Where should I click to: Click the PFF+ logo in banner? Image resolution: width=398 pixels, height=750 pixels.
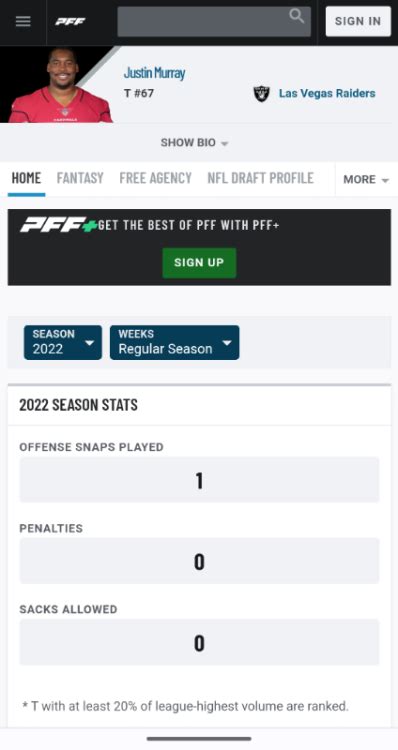point(58,225)
